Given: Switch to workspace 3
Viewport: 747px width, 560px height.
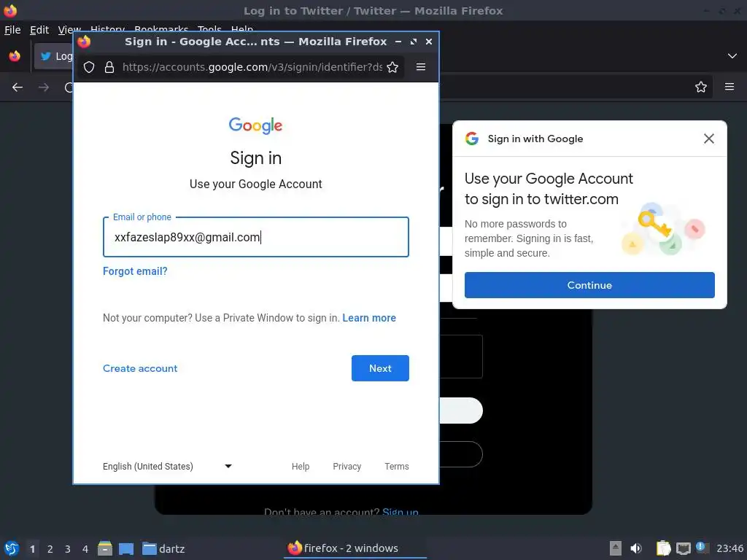Looking at the screenshot, I should (68, 549).
